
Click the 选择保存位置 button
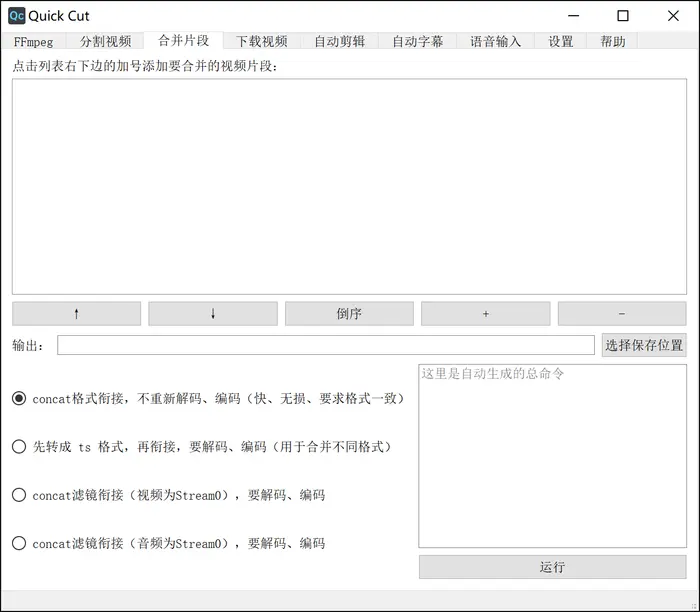coord(644,345)
